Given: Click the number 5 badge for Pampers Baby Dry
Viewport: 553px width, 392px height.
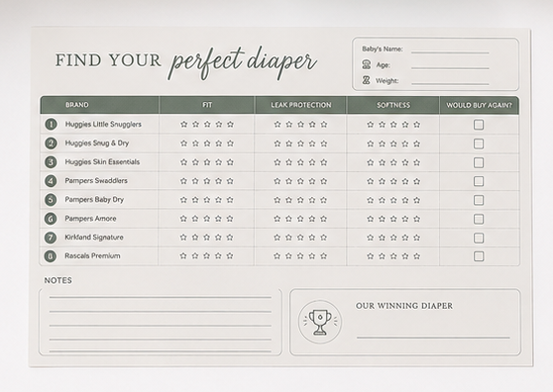Looking at the screenshot, I should click(x=51, y=200).
